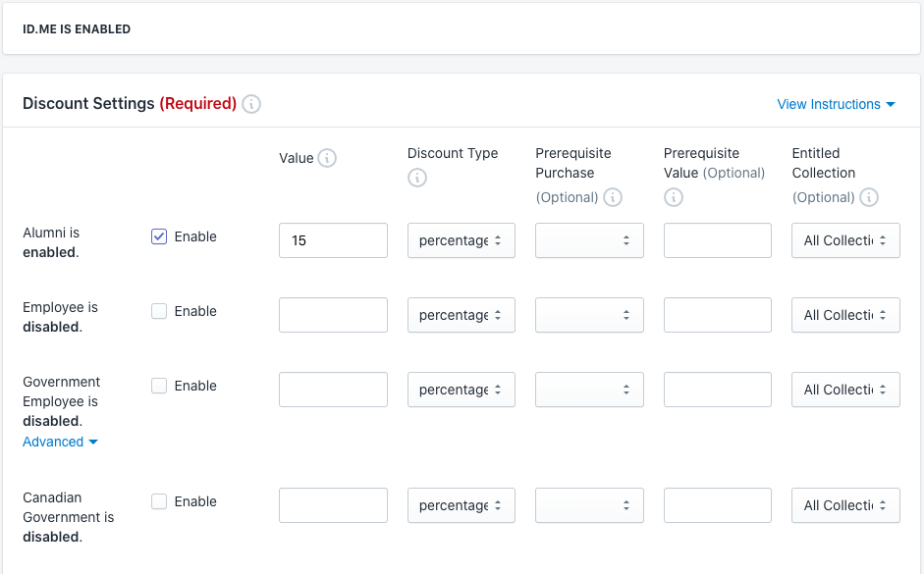Image resolution: width=924 pixels, height=574 pixels.
Task: Click the Canadian Government value field
Action: click(334, 505)
